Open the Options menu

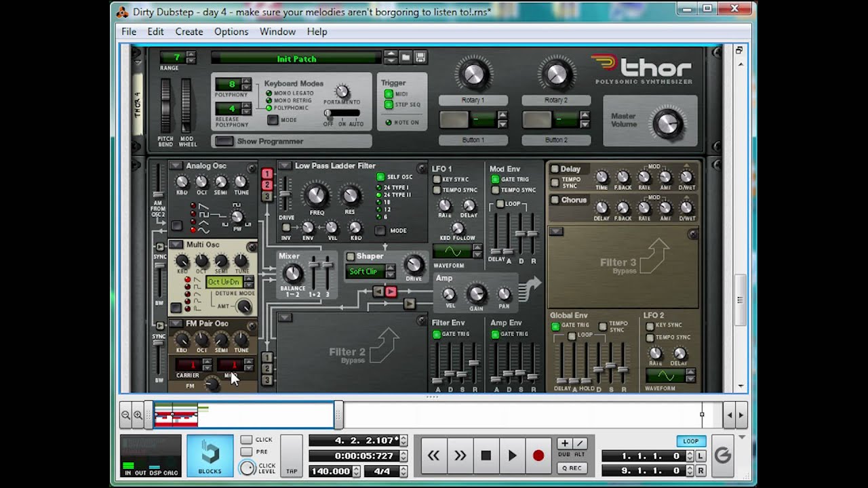tap(231, 32)
